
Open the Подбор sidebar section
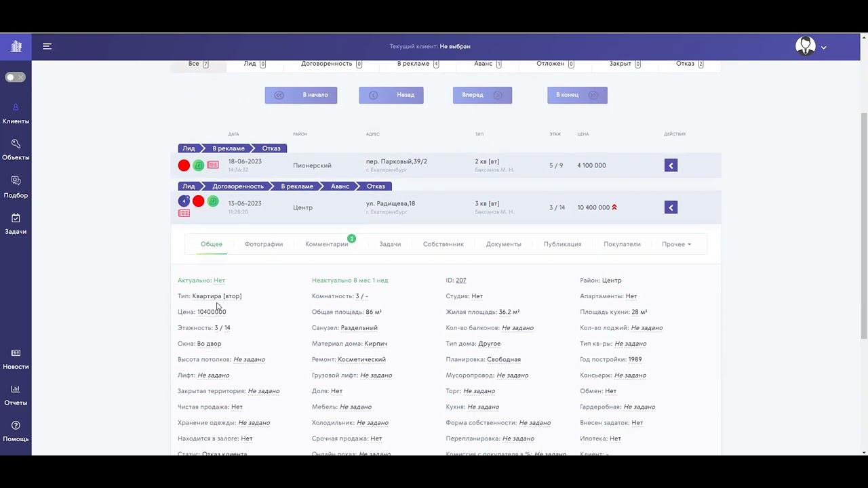[16, 187]
